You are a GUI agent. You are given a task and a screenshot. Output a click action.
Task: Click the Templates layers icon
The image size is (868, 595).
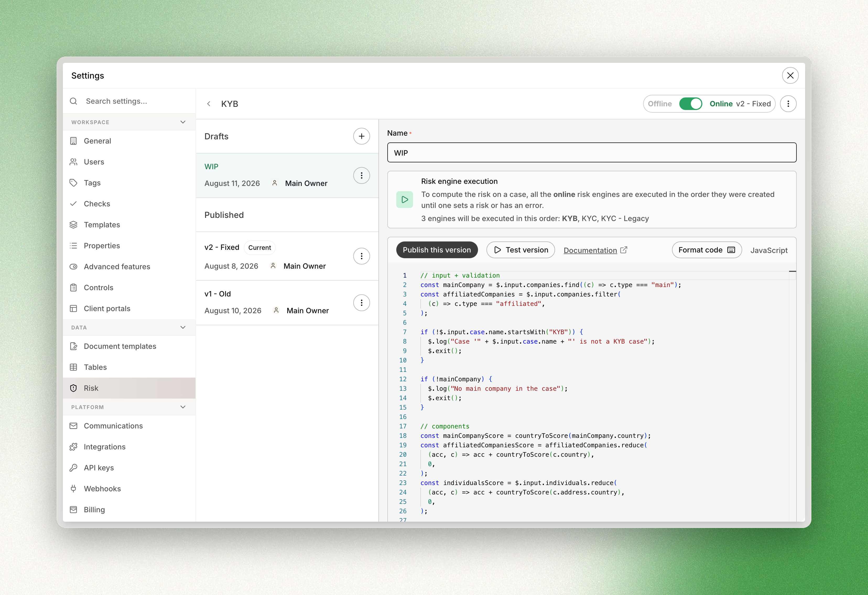coord(74,224)
